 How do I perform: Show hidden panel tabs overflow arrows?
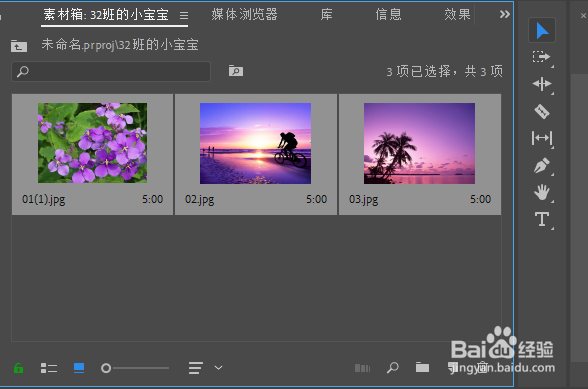[x=505, y=14]
